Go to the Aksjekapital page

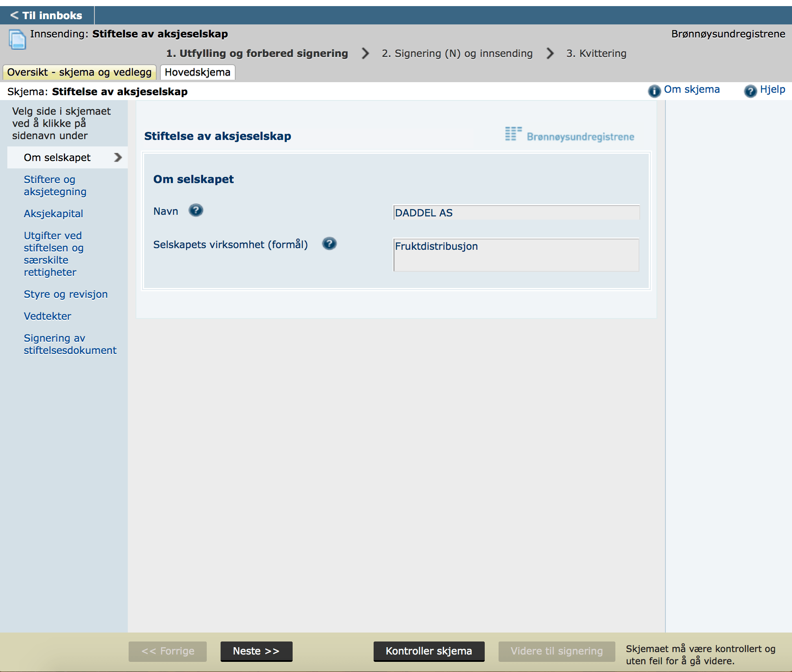click(x=53, y=214)
